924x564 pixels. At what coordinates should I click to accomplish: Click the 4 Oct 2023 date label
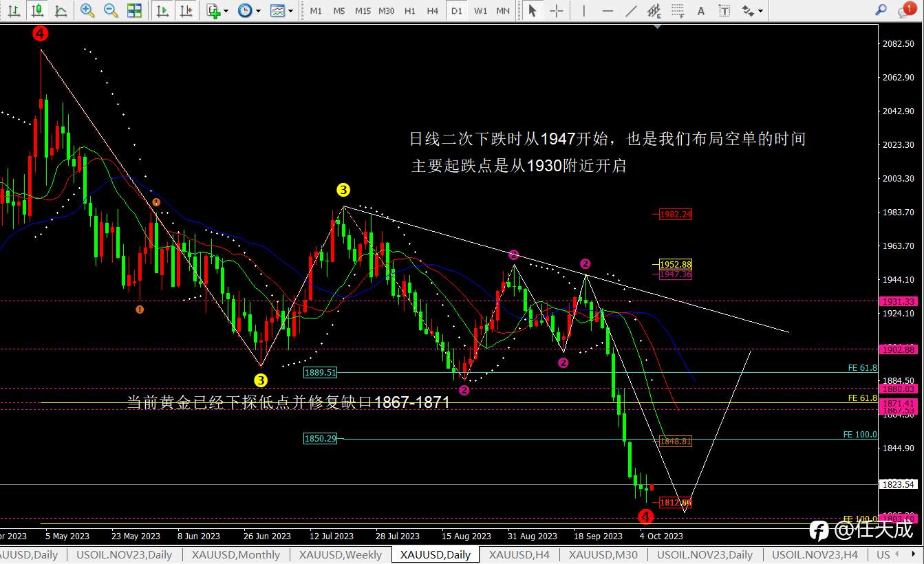[x=661, y=536]
